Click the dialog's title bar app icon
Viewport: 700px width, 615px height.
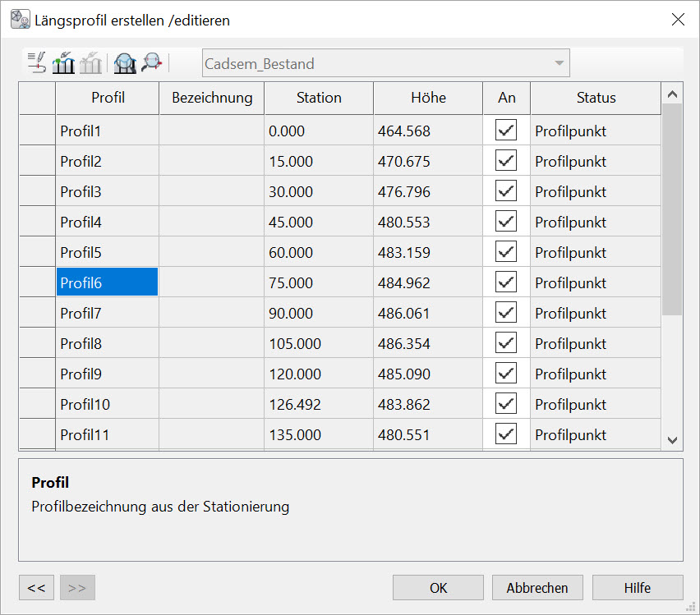pos(20,19)
